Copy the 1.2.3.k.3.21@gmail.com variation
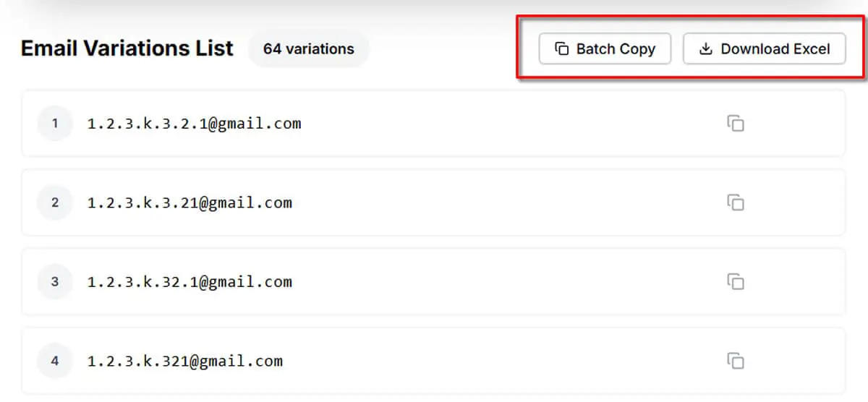 click(736, 202)
